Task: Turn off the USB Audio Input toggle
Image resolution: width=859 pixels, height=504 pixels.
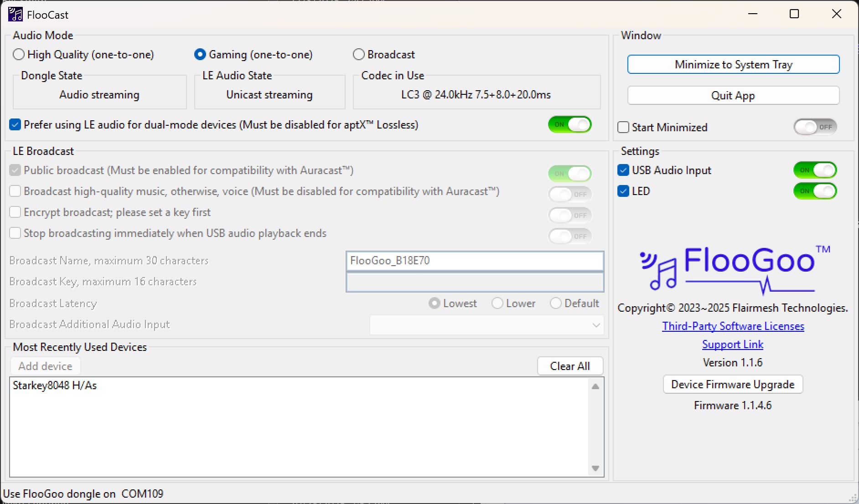Action: point(815,170)
